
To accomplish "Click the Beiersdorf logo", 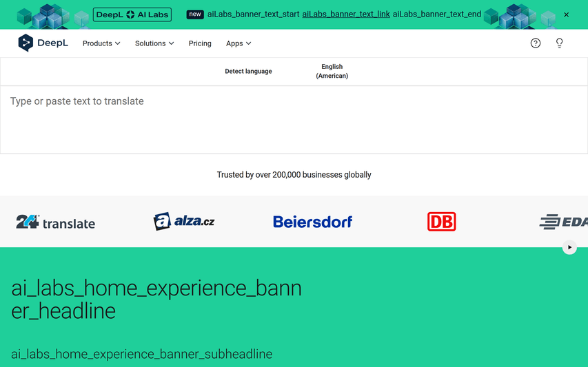I will (312, 222).
